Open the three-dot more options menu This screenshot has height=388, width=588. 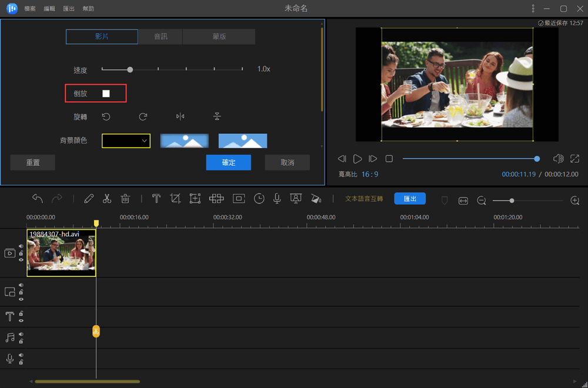pos(533,9)
